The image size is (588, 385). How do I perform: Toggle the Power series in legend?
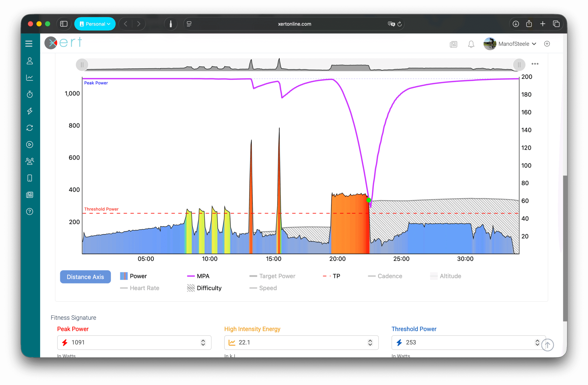[133, 276]
